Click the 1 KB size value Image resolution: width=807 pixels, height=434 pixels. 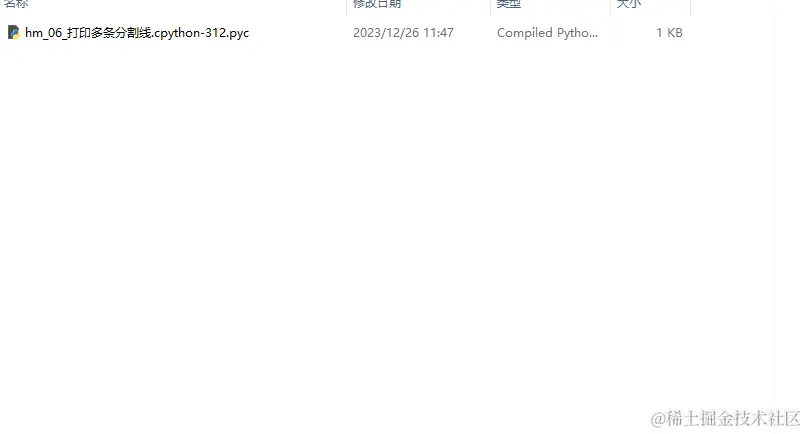[669, 33]
